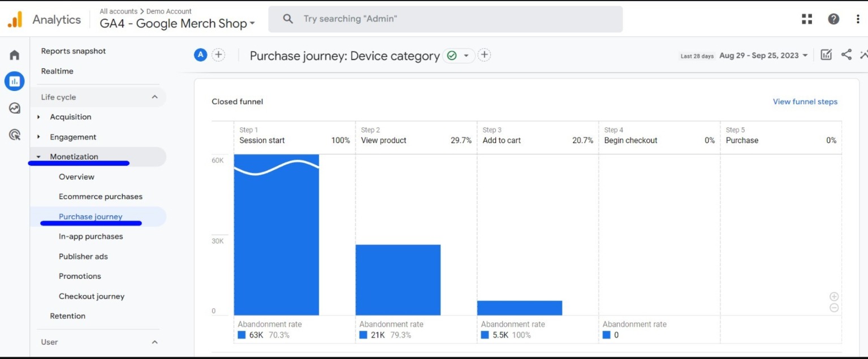
Task: Click the Google Analytics logo
Action: (15, 19)
